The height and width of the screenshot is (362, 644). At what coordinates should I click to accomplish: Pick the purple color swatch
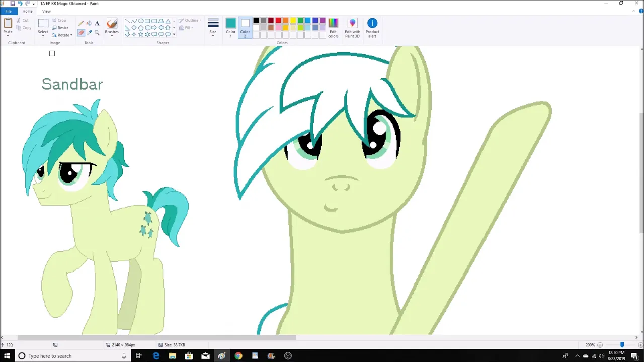tap(323, 21)
